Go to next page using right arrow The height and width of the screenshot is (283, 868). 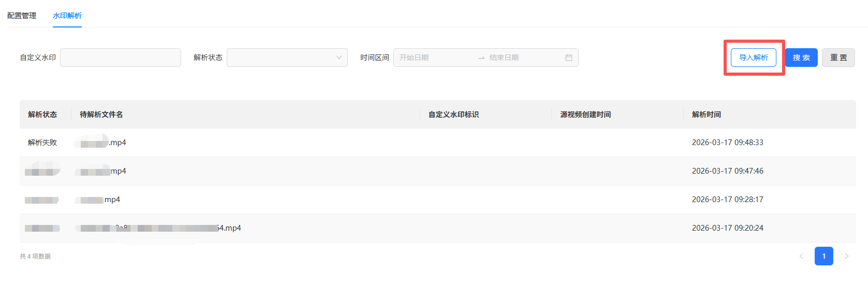(847, 256)
